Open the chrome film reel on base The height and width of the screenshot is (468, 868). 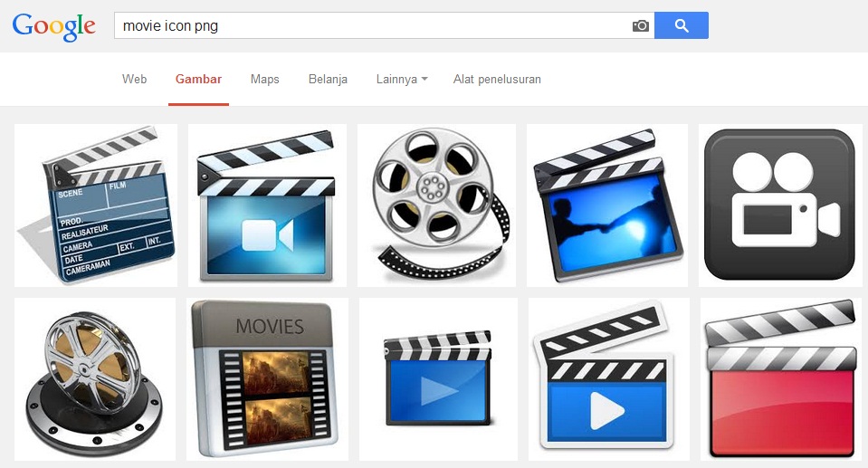point(95,378)
